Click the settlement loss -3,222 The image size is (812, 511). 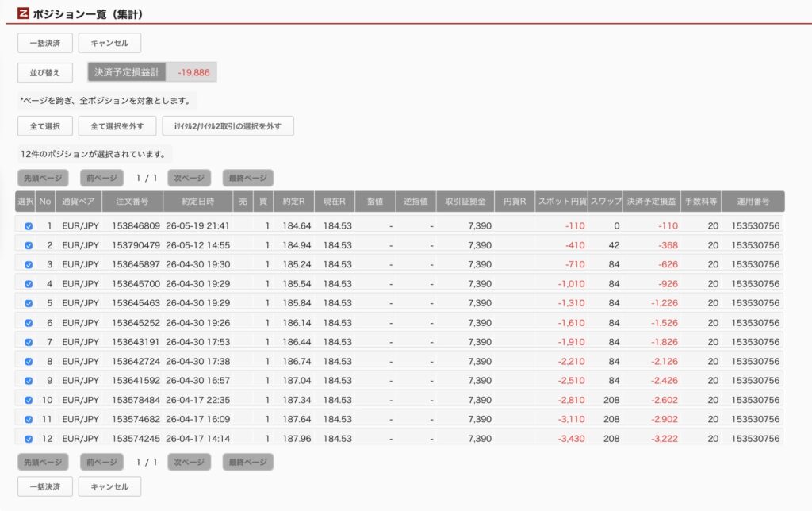pos(665,439)
